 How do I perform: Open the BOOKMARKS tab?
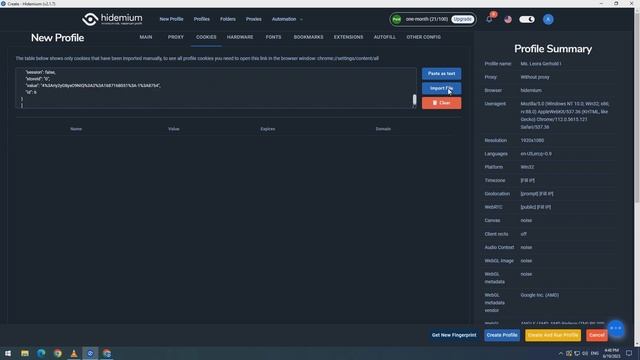coord(309,37)
